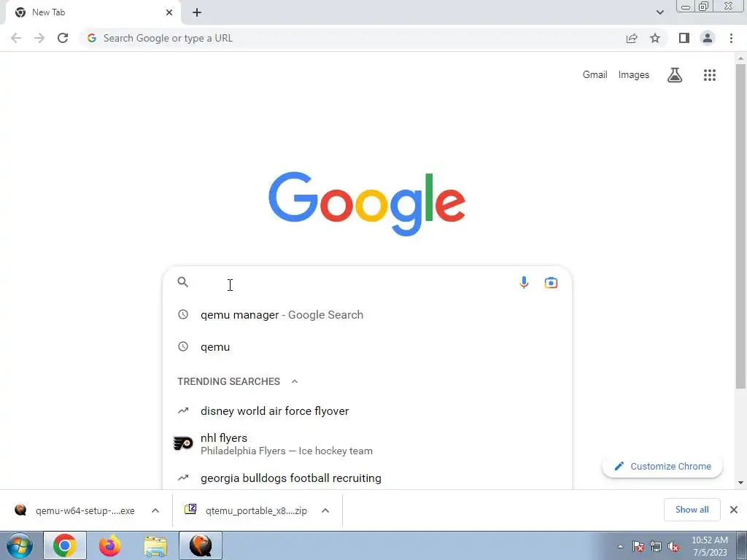Screen dimensions: 747x560
Task: Open the profile avatar icon
Action: pos(708,38)
